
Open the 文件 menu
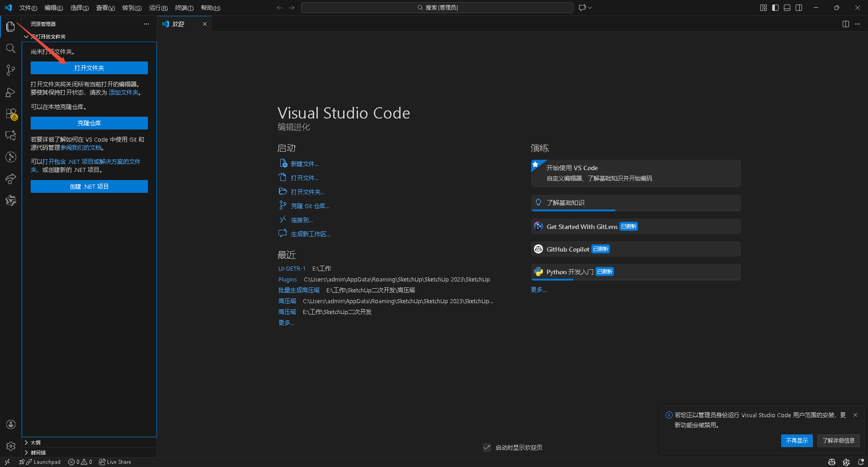coord(28,8)
